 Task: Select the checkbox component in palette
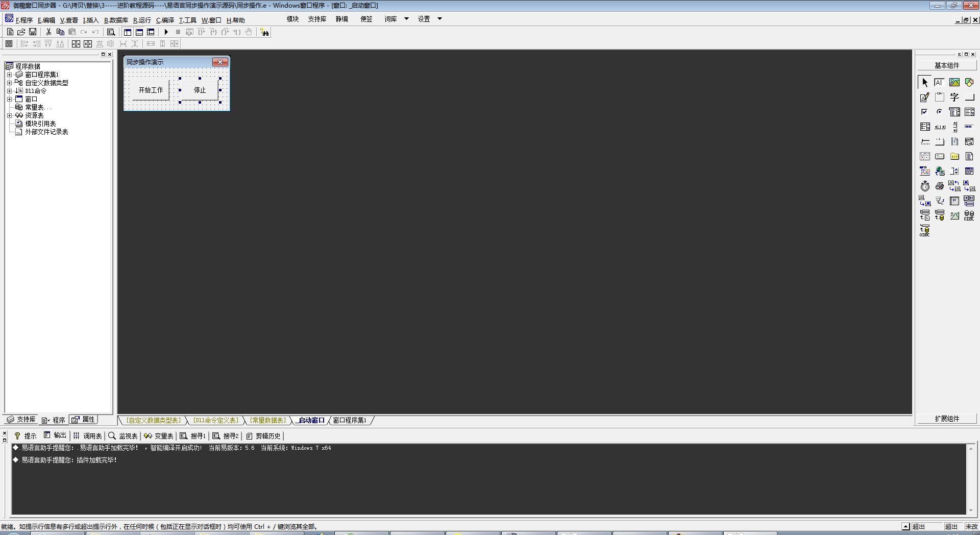click(924, 112)
